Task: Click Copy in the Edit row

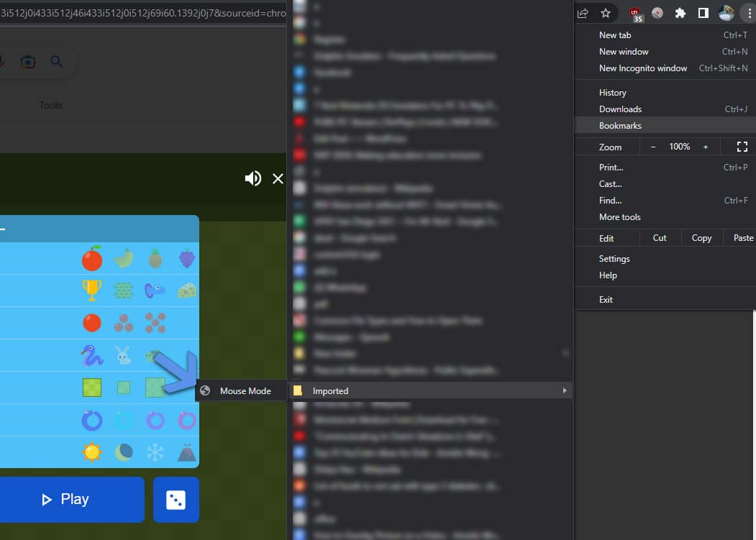Action: [x=701, y=237]
